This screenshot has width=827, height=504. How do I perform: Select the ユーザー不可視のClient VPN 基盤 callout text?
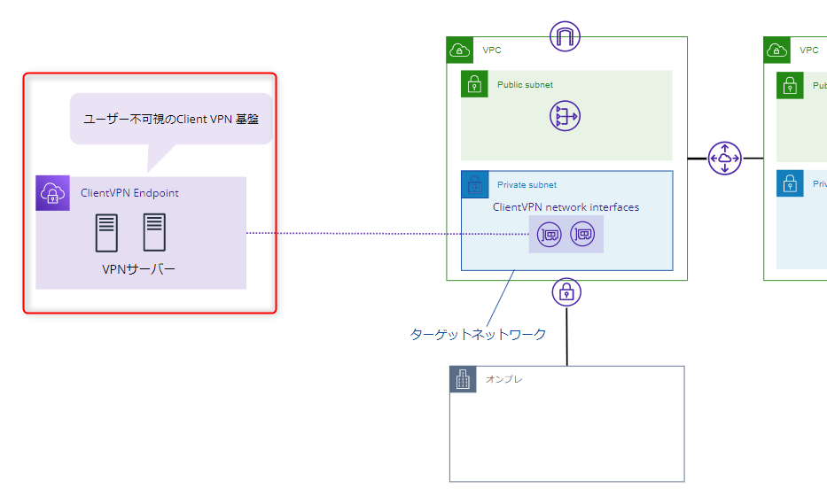171,120
